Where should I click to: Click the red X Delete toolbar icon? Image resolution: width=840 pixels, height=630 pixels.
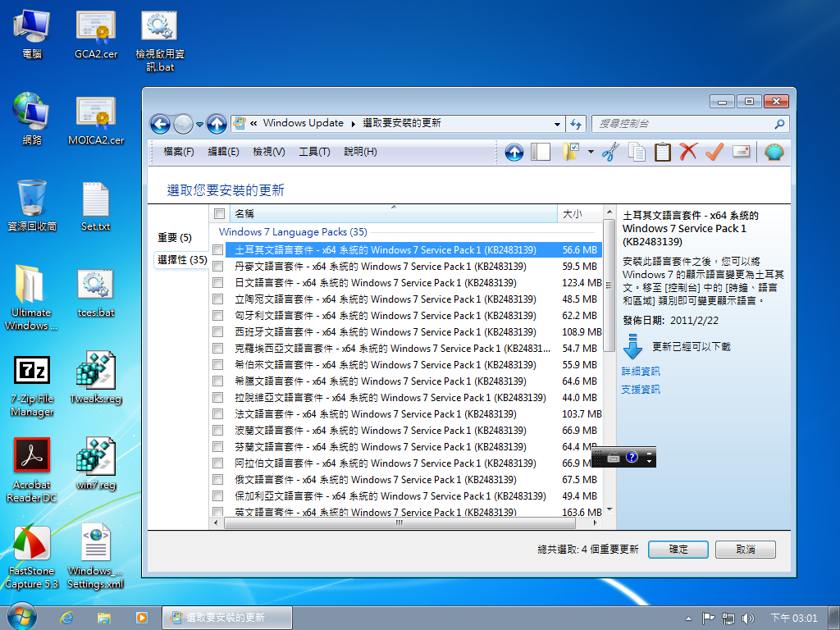point(688,152)
